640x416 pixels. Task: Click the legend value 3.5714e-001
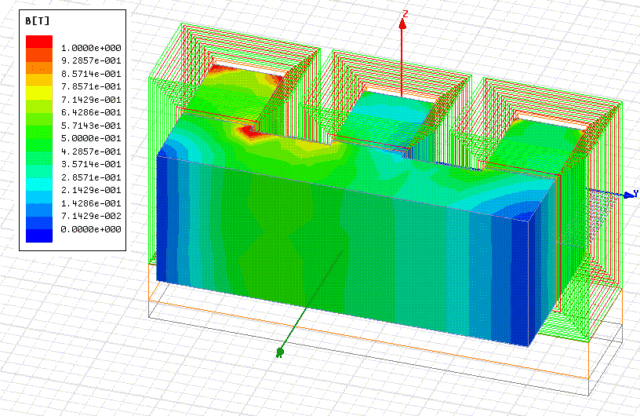click(x=91, y=164)
